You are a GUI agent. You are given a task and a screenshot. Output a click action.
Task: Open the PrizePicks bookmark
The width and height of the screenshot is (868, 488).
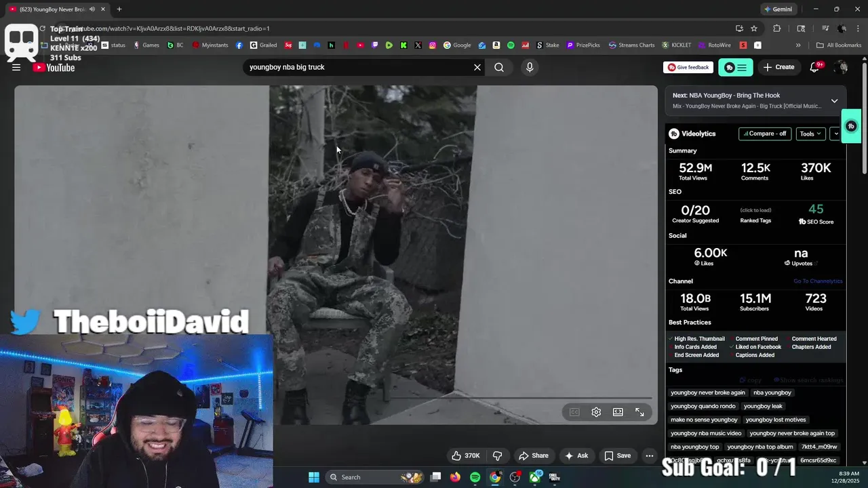583,45
